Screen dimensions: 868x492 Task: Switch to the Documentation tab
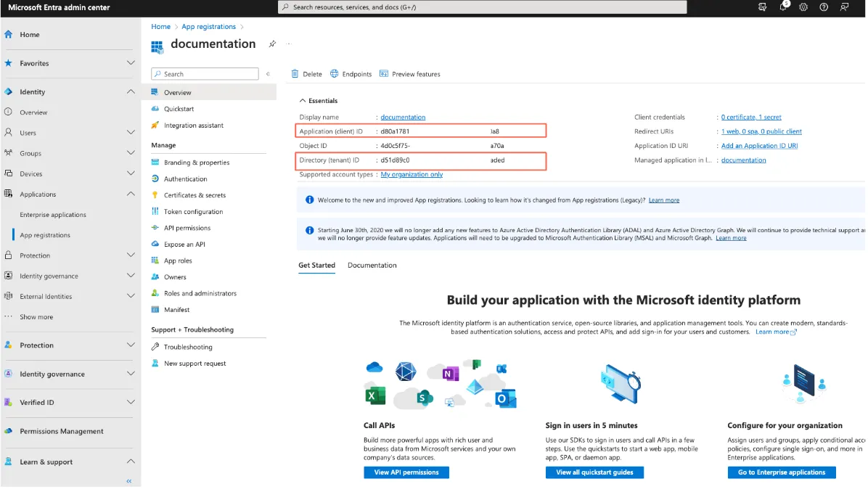coord(372,265)
